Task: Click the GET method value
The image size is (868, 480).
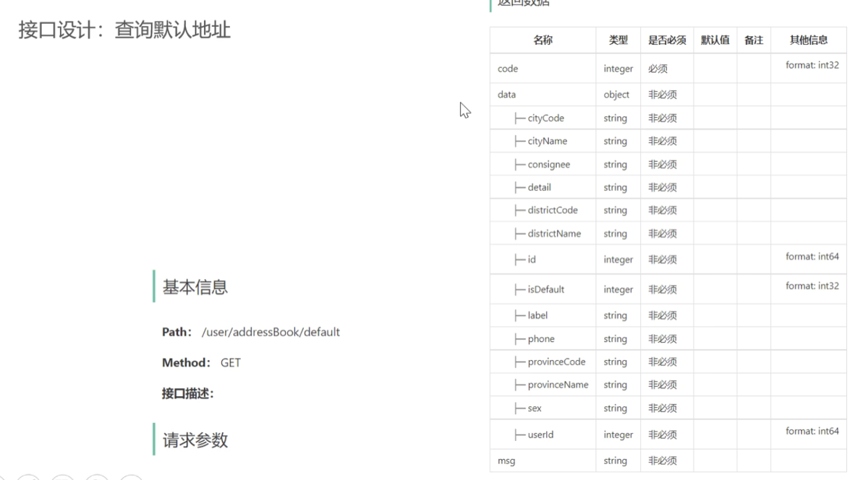Action: (231, 362)
